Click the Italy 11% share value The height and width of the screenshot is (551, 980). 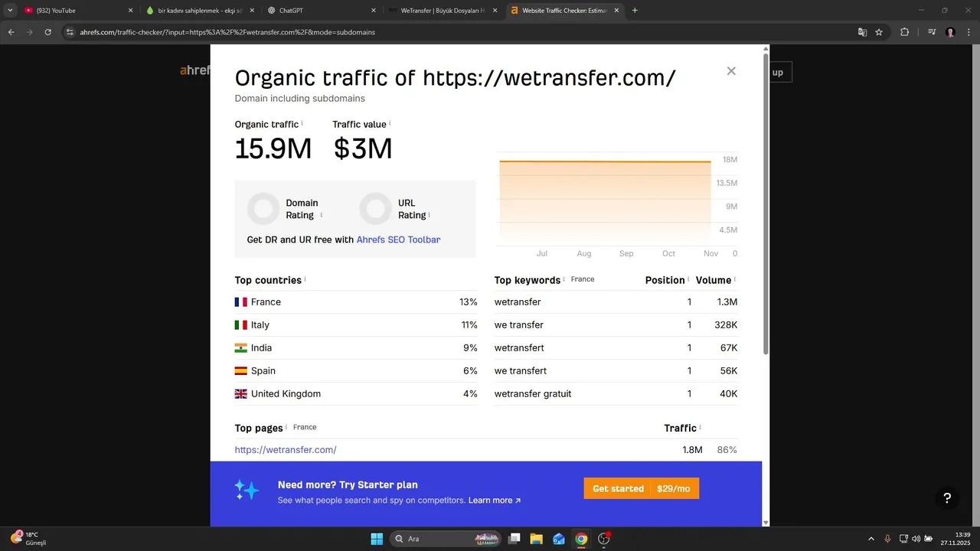(469, 325)
